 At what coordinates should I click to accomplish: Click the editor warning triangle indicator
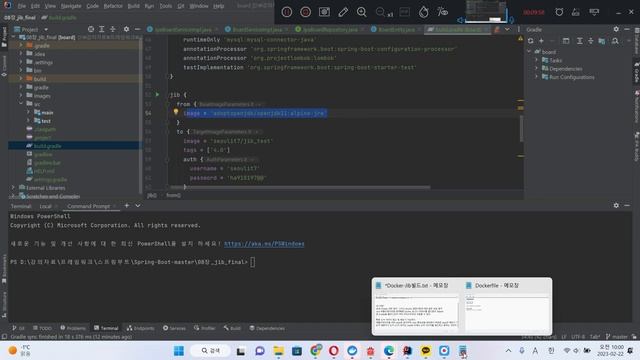(520, 38)
